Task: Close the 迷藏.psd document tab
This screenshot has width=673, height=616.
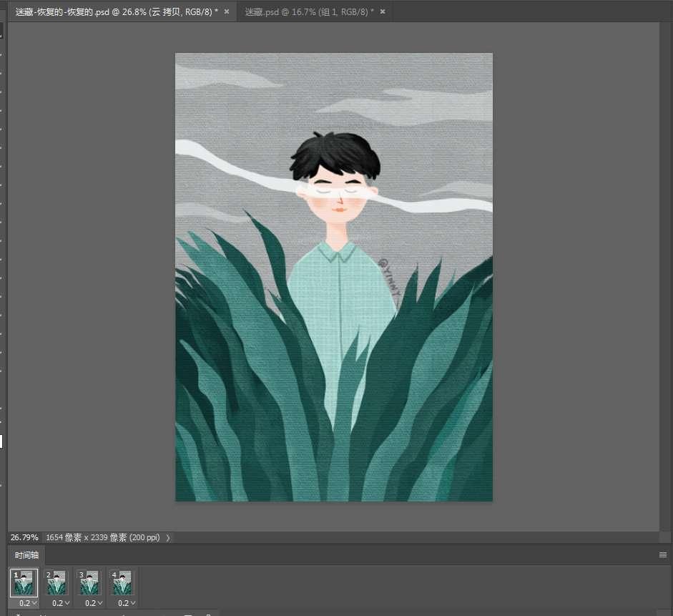Action: [x=383, y=11]
